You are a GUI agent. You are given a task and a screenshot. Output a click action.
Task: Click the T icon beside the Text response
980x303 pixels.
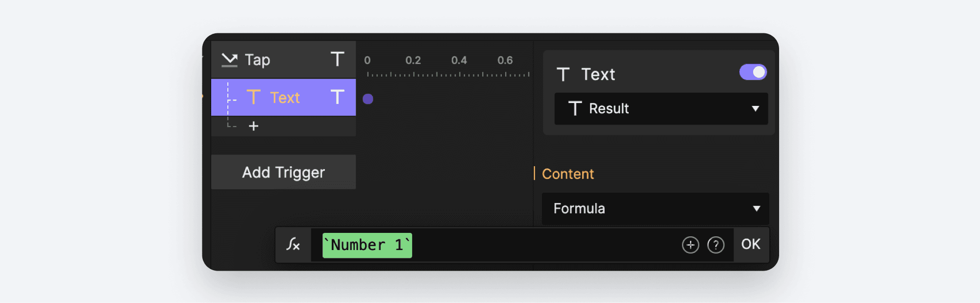[x=337, y=98]
